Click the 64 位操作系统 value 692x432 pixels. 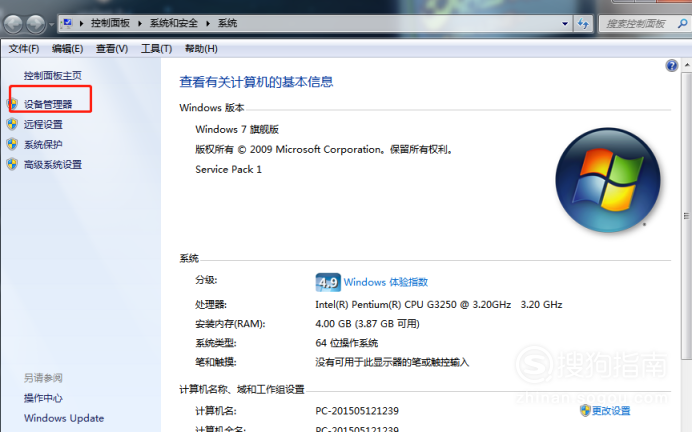[346, 343]
